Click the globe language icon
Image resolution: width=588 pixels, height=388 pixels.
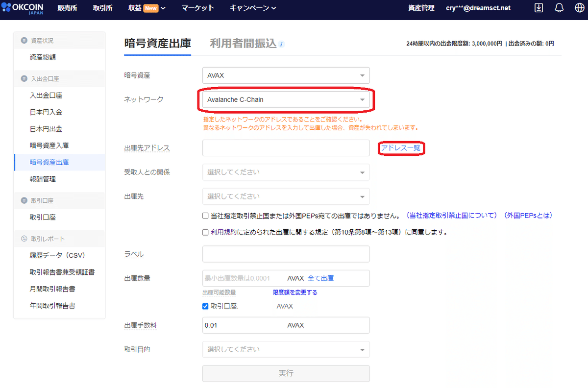point(579,8)
